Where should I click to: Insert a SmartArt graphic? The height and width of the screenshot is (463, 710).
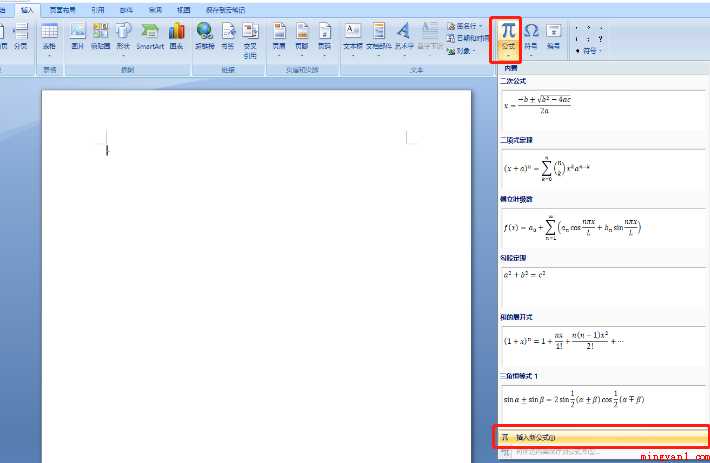(150, 37)
